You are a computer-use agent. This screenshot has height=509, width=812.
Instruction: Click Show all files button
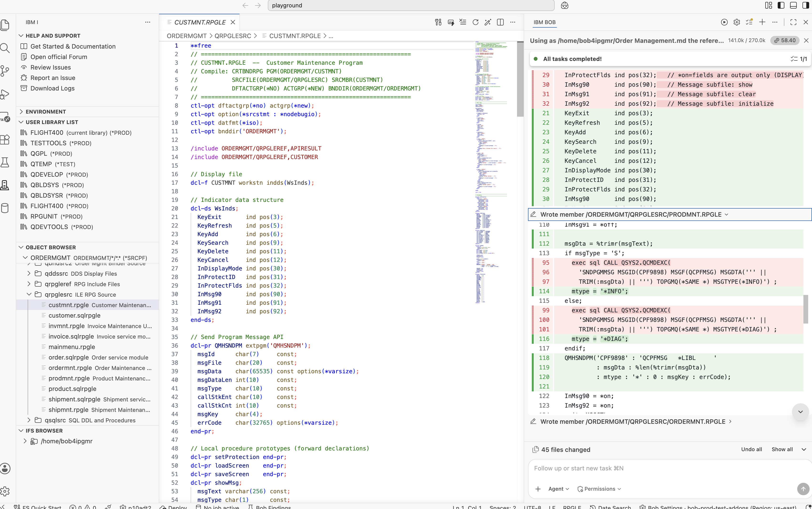coord(782,449)
